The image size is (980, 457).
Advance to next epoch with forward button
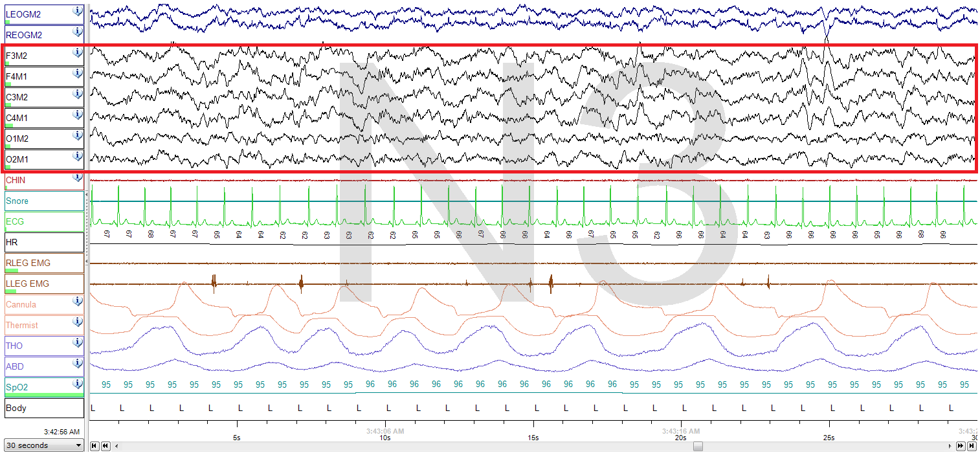point(961,446)
